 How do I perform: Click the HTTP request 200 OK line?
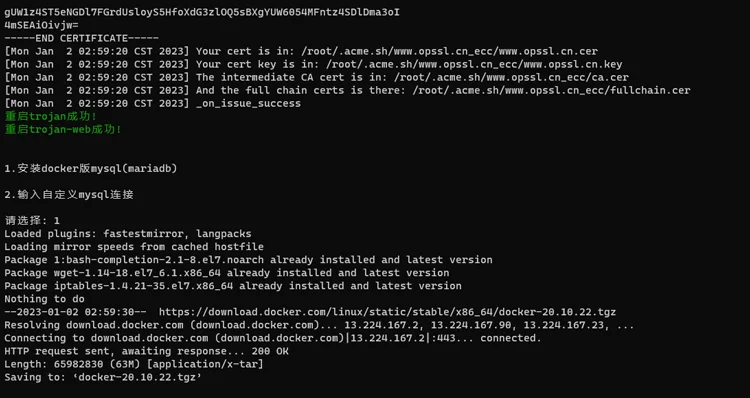pyautogui.click(x=146, y=351)
